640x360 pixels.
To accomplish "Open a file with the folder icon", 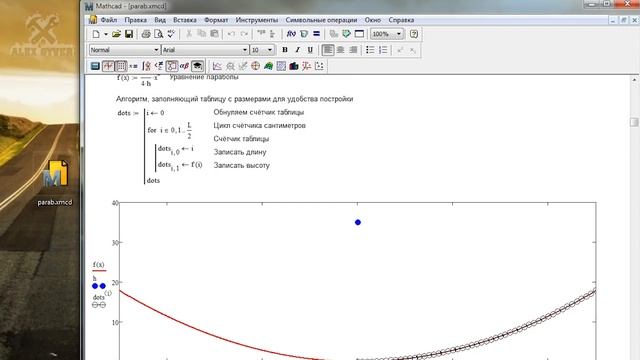I will pos(116,34).
